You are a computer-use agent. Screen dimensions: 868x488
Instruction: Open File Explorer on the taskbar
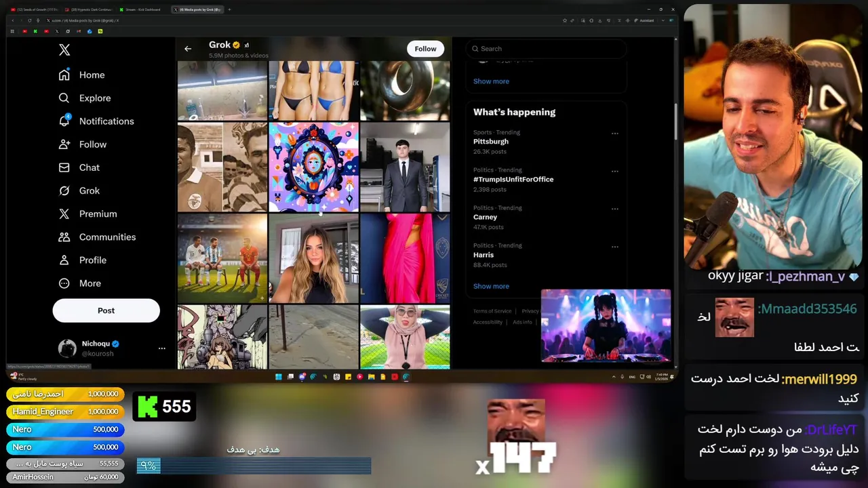(372, 377)
